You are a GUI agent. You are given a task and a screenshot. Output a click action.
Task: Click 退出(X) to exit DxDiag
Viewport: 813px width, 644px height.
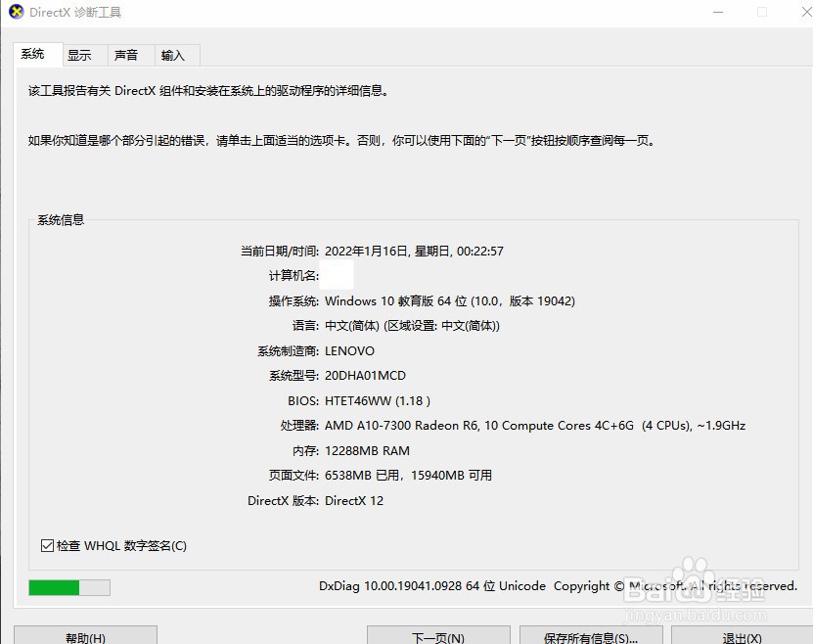point(742,636)
